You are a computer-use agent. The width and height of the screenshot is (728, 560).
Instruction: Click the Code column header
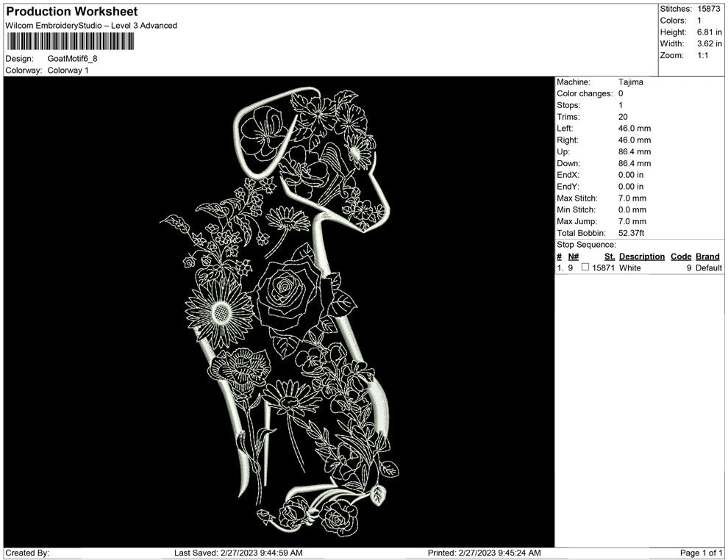tap(681, 256)
